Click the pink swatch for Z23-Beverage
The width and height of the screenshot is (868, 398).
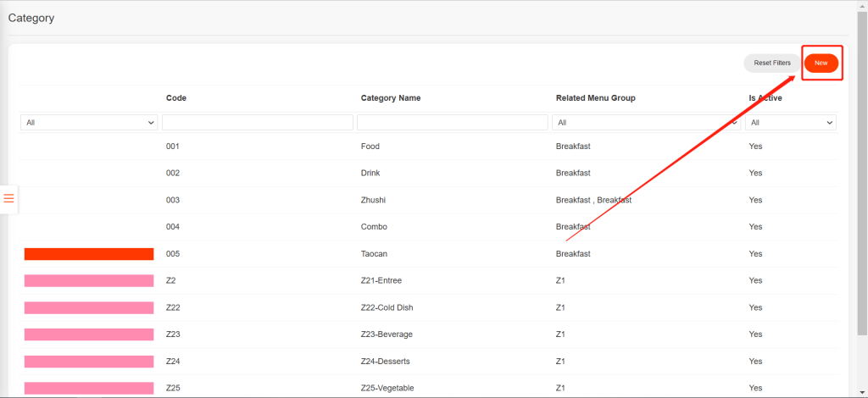point(89,334)
